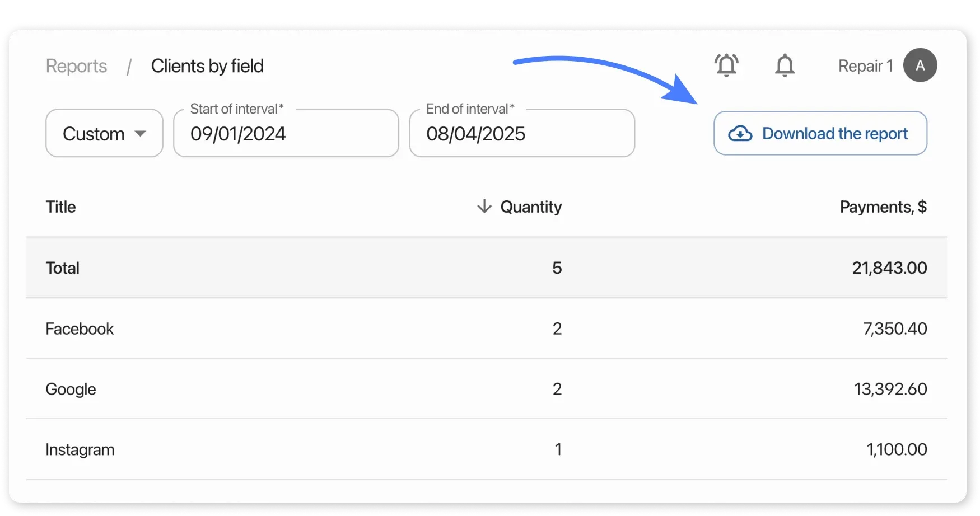This screenshot has width=980, height=516.
Task: Select the Google row
Action: [280, 389]
